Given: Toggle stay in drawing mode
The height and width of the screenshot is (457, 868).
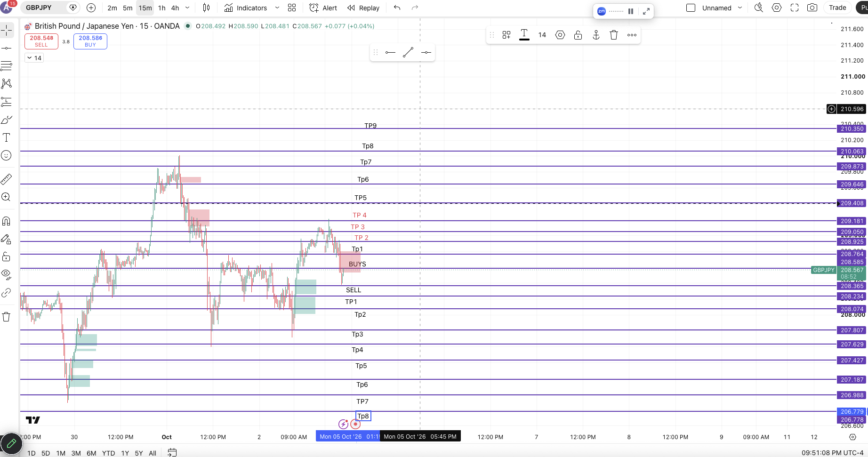Looking at the screenshot, I should [7, 239].
